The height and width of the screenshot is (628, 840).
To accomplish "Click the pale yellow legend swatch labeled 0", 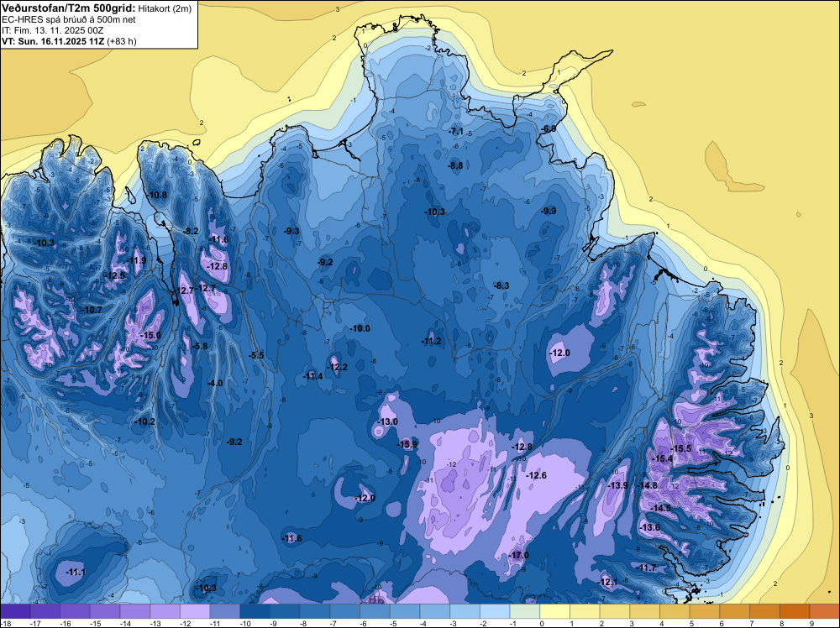I will pos(554,611).
